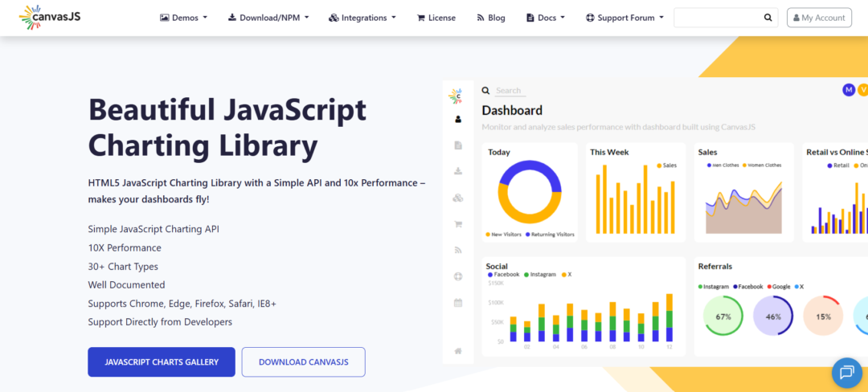Click 'Simple JavaScript Charting API' text
Screen dimensions: 868x392
(154, 229)
